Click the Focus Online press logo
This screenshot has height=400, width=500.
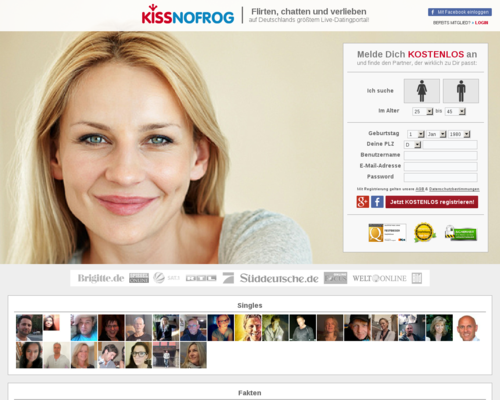click(336, 278)
